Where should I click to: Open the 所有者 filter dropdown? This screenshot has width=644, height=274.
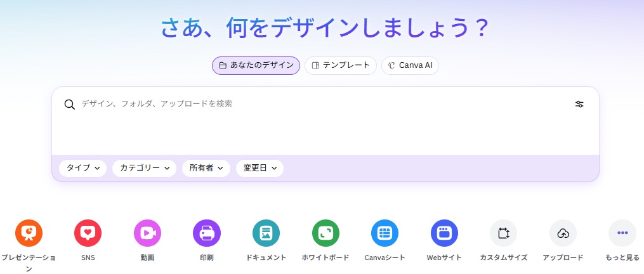pos(206,169)
